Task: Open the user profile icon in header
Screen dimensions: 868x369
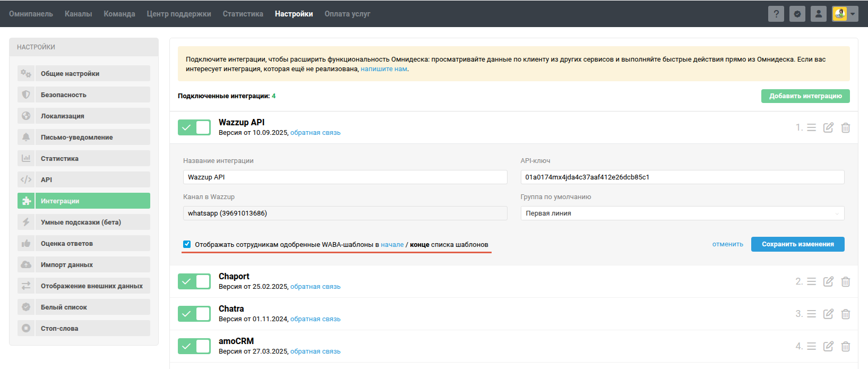Action: click(x=818, y=14)
